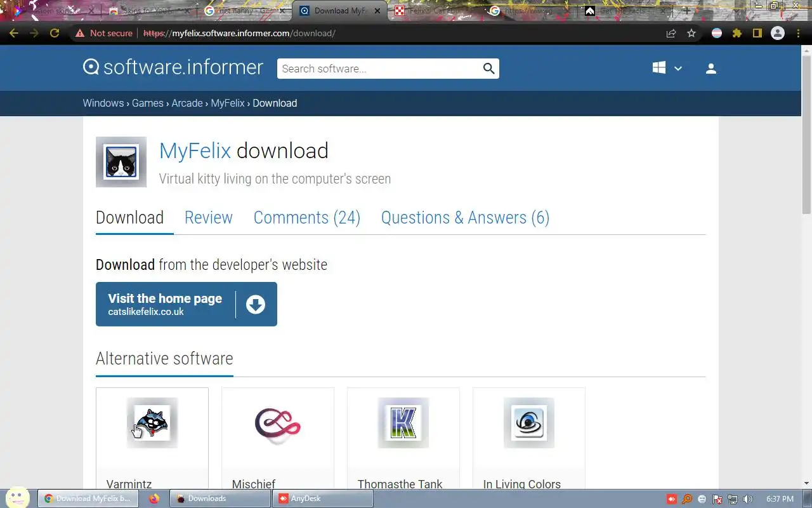Click the Action Center flag tray icon
The width and height of the screenshot is (812, 508).
(x=717, y=499)
